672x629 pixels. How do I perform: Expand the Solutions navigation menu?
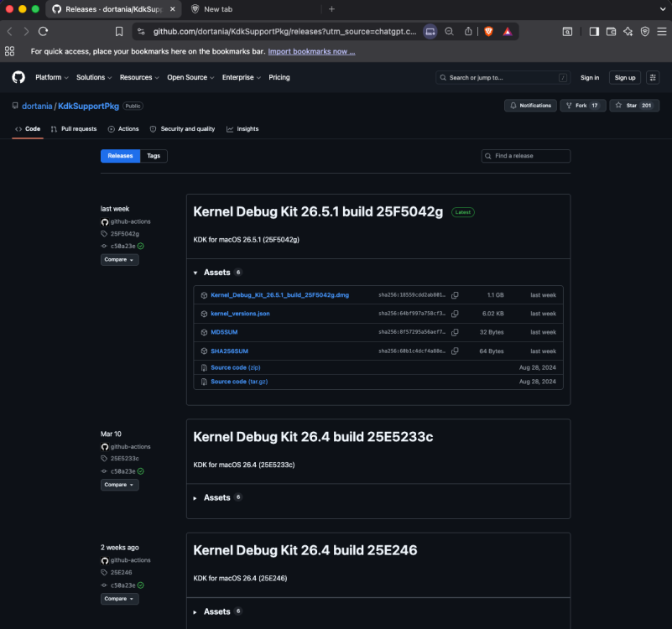pyautogui.click(x=94, y=77)
